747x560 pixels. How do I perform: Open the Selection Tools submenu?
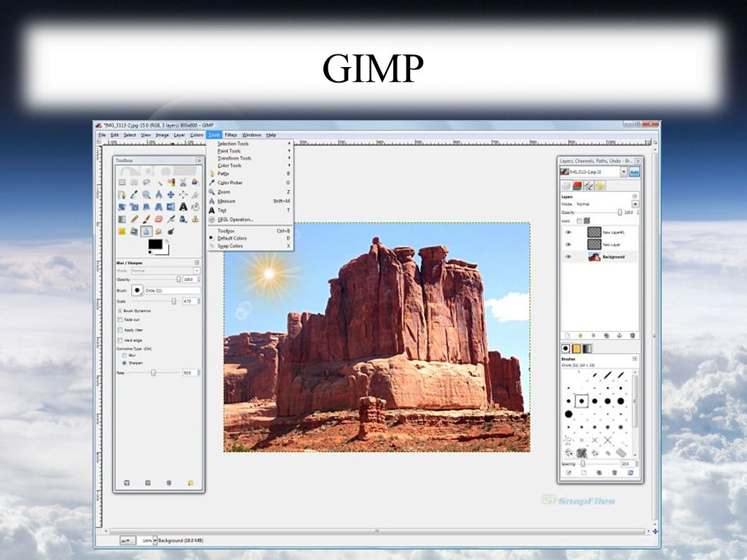click(x=251, y=143)
